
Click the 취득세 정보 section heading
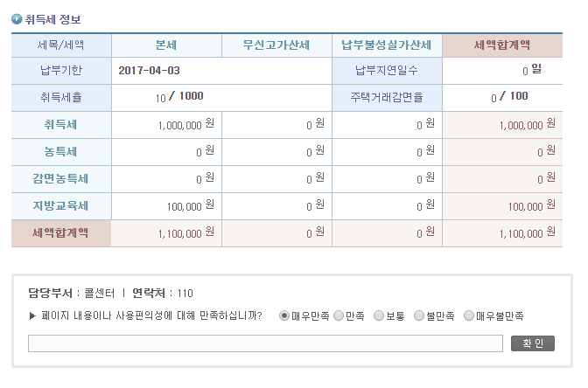pyautogui.click(x=52, y=19)
